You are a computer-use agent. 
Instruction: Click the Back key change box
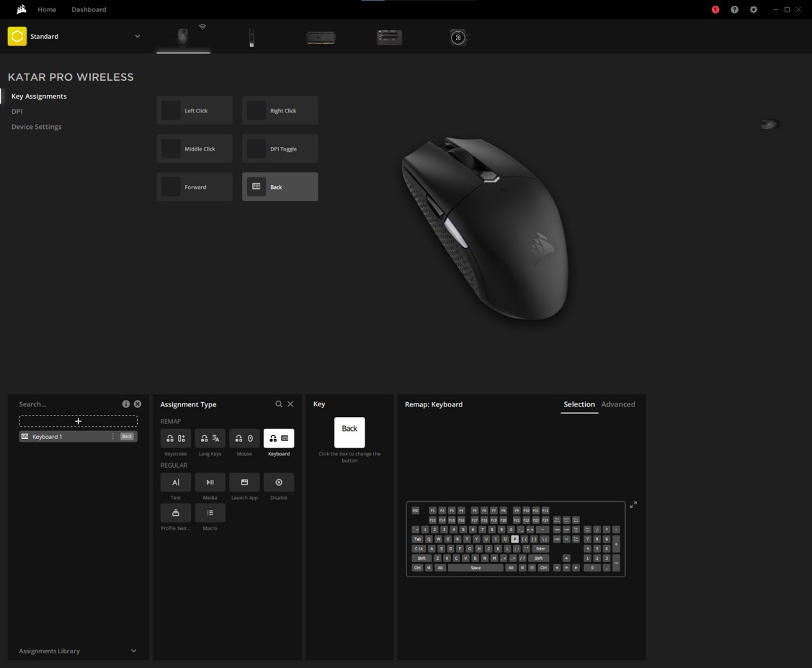[349, 432]
